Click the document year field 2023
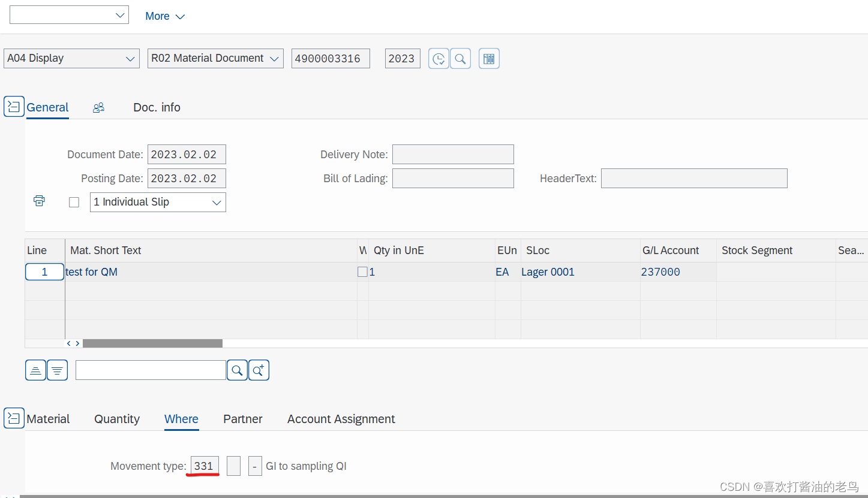This screenshot has width=868, height=498. tap(403, 58)
